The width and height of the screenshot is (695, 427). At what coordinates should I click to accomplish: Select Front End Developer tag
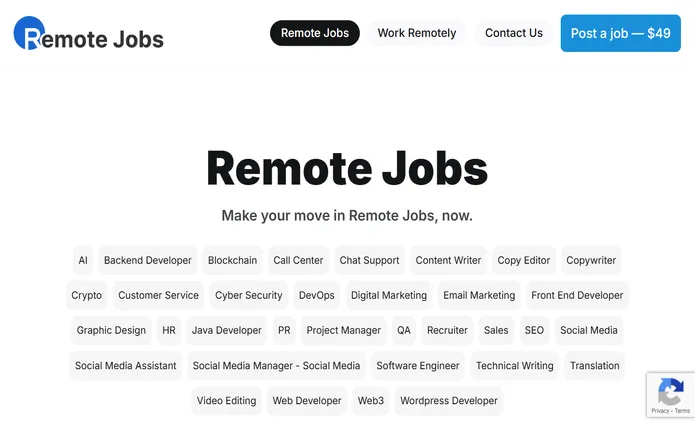577,295
